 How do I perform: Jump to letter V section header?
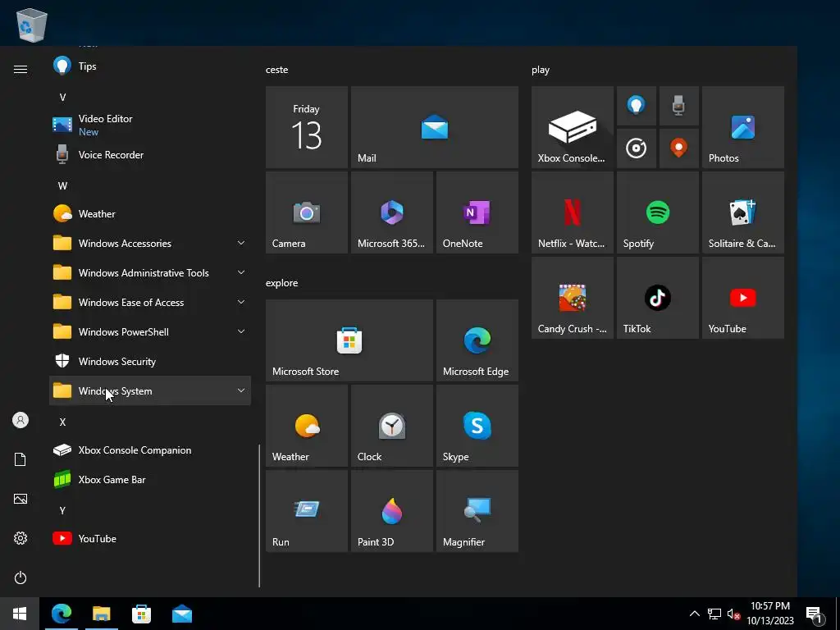62,97
